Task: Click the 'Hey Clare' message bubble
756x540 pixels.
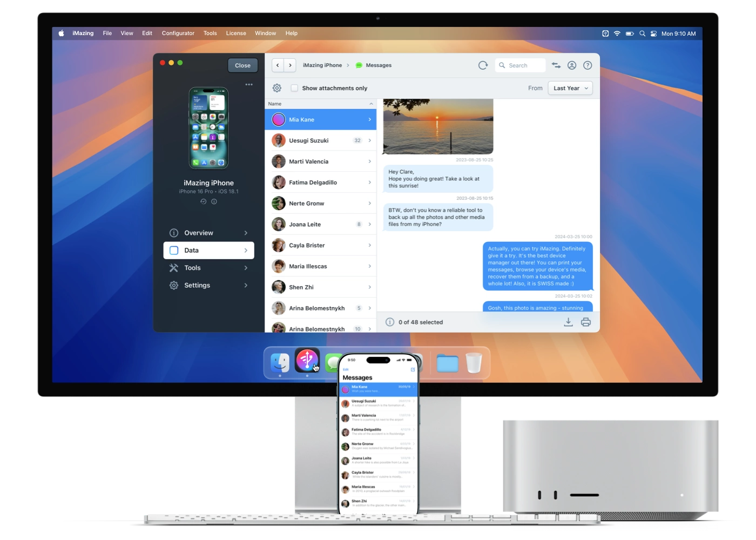Action: (438, 179)
